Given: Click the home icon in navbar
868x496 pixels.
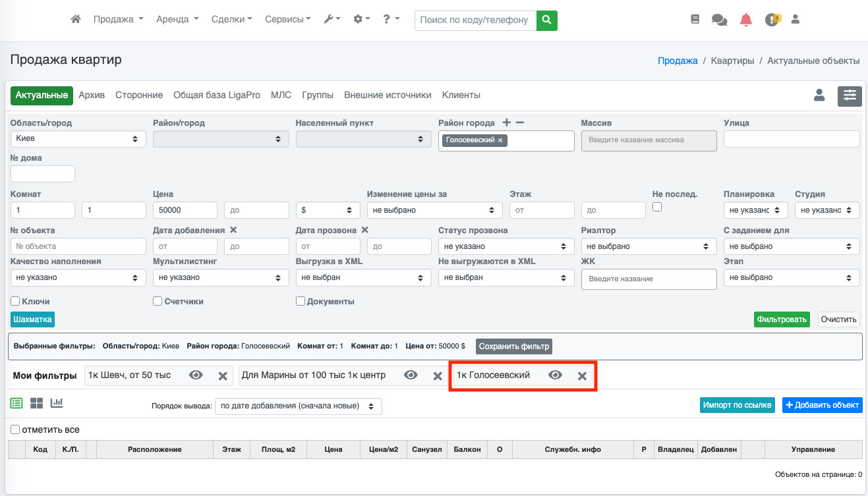Looking at the screenshot, I should [x=76, y=20].
